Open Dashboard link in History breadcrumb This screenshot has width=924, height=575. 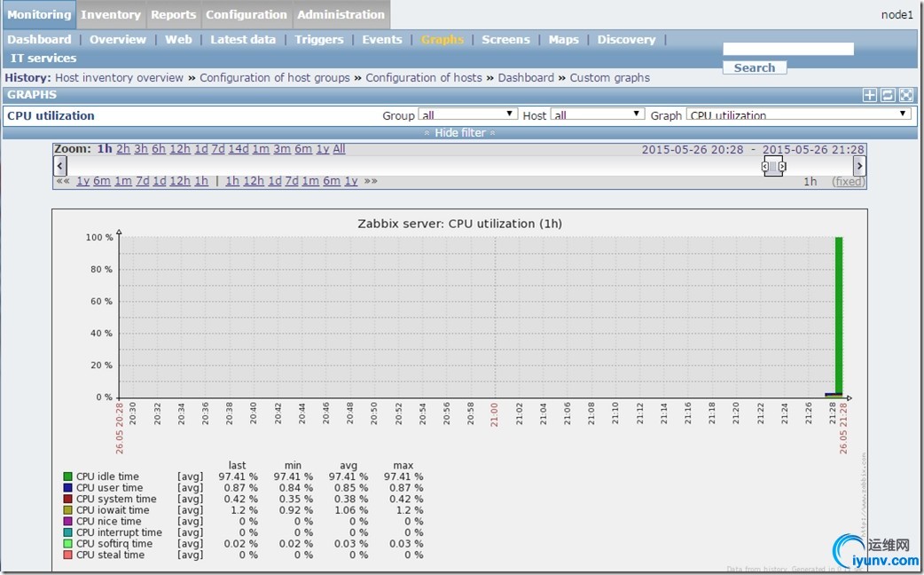coord(526,78)
